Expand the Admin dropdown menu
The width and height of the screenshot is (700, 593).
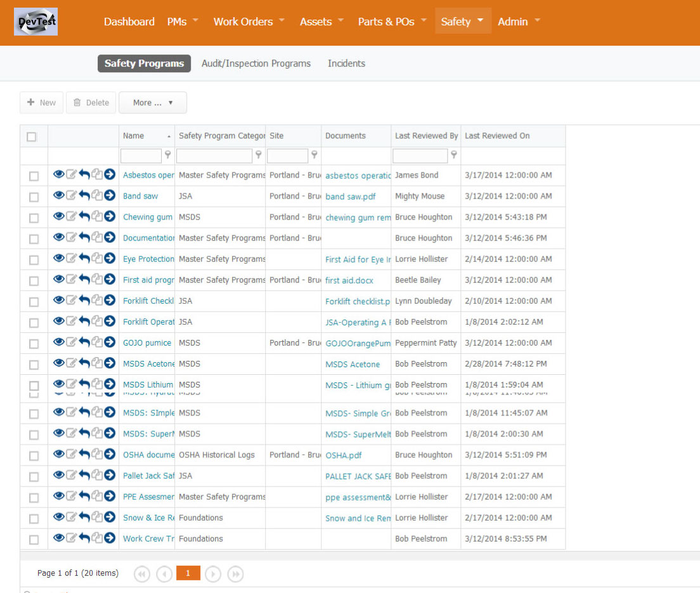point(519,22)
